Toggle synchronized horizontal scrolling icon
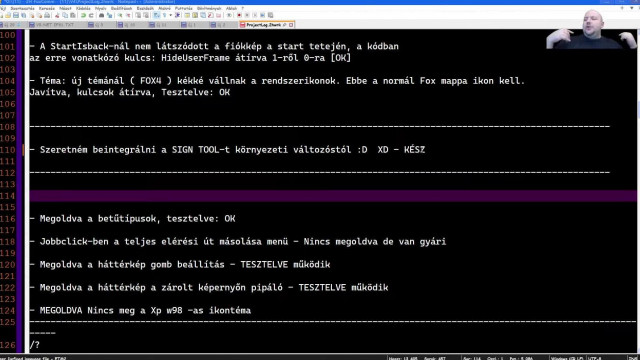The image size is (640, 360). tap(146, 16)
